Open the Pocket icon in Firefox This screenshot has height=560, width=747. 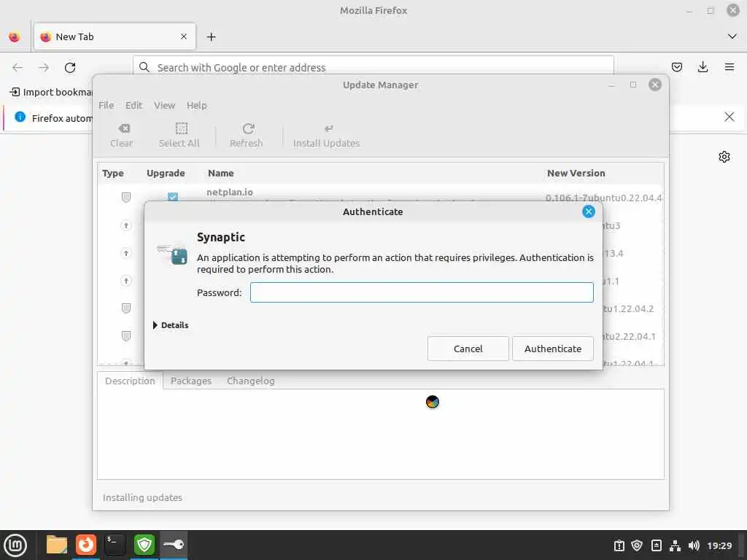coord(676,67)
